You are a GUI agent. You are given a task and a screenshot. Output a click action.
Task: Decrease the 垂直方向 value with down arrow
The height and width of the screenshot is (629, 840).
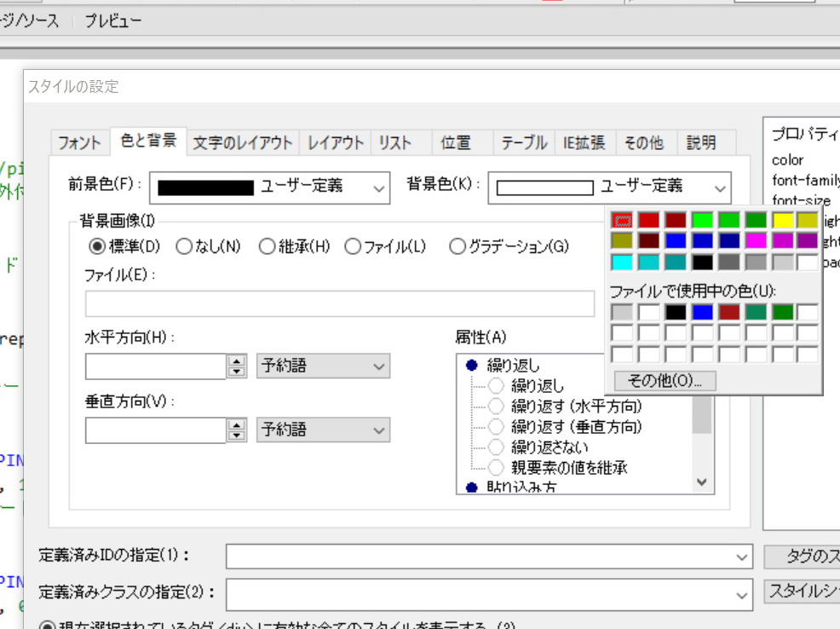(x=236, y=436)
